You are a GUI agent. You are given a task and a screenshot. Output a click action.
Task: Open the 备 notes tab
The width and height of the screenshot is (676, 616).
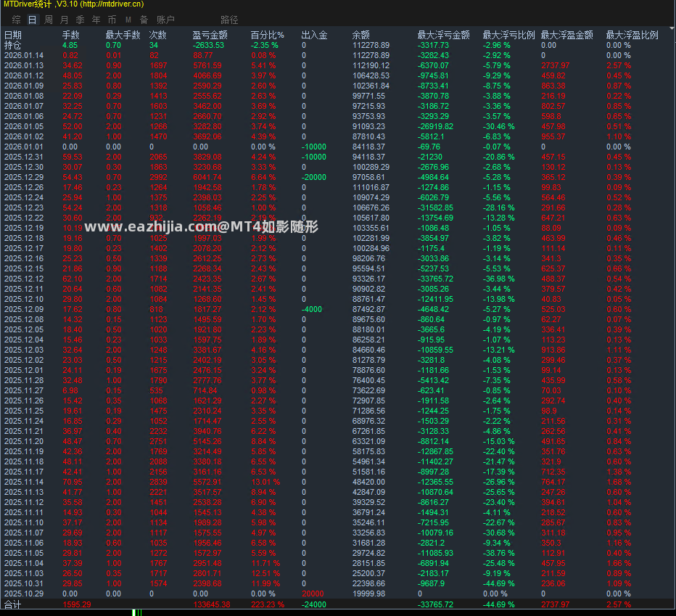(x=144, y=20)
